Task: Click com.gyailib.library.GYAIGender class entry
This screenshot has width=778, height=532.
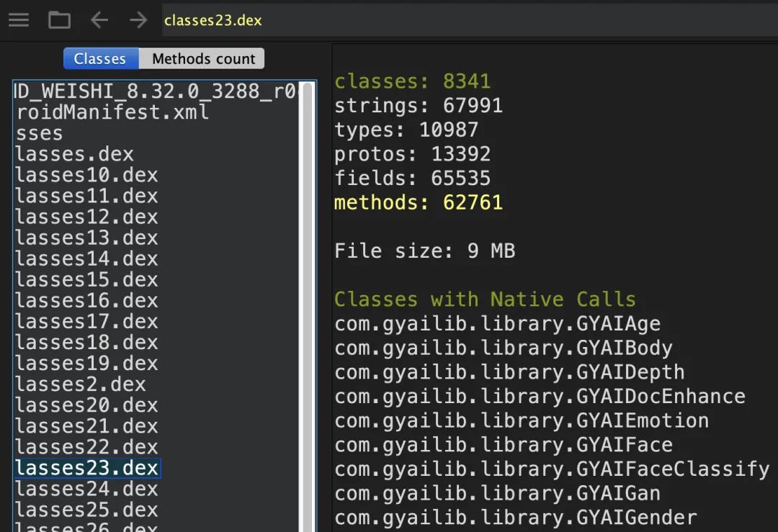Action: (x=516, y=518)
